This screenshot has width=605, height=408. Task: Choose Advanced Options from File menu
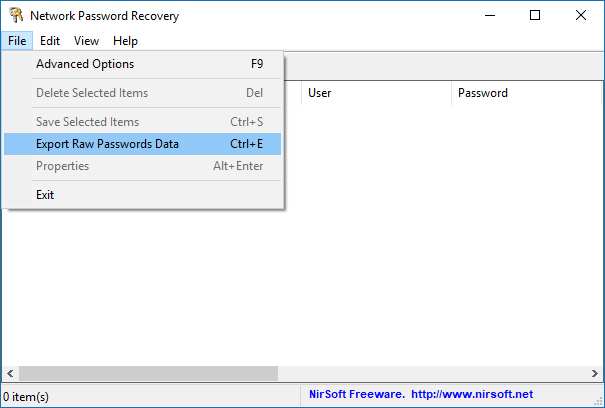(142, 64)
